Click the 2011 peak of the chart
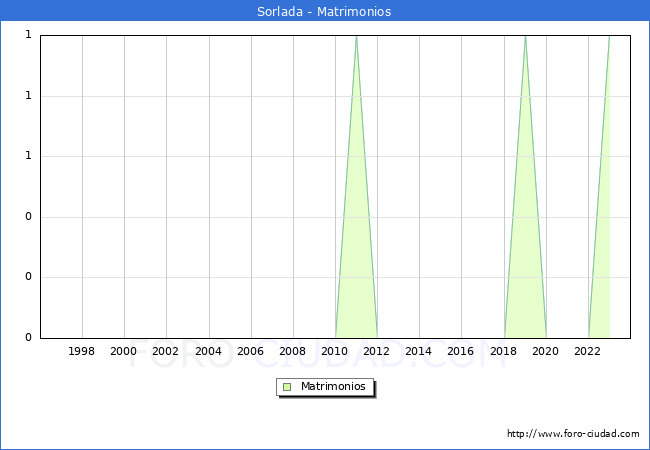This screenshot has height=450, width=650. click(357, 37)
